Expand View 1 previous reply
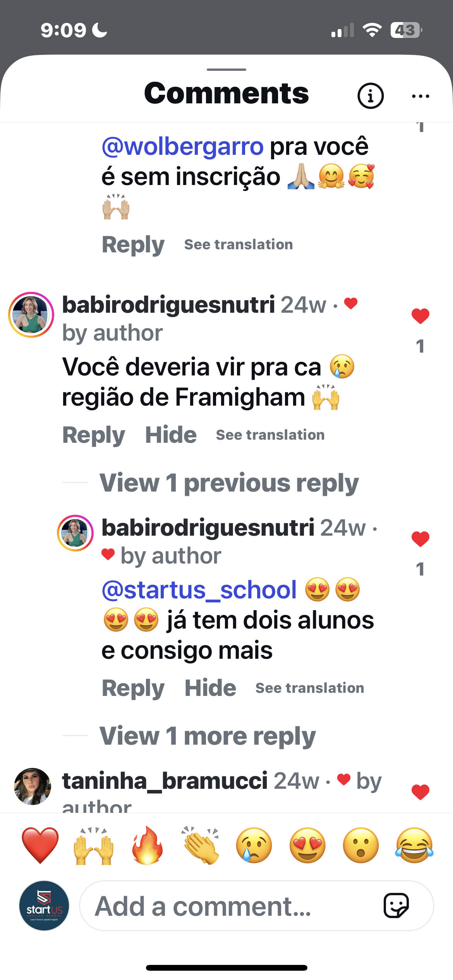The image size is (453, 980). pos(229,483)
